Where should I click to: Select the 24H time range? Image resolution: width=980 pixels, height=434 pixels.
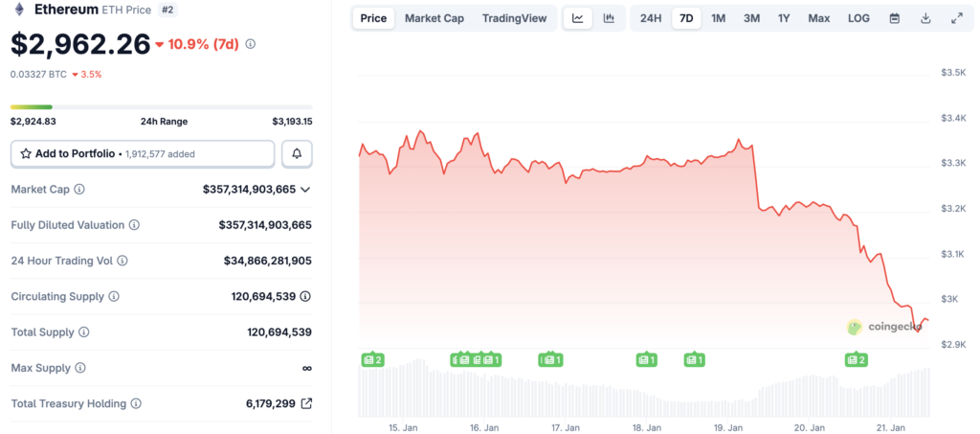click(651, 18)
